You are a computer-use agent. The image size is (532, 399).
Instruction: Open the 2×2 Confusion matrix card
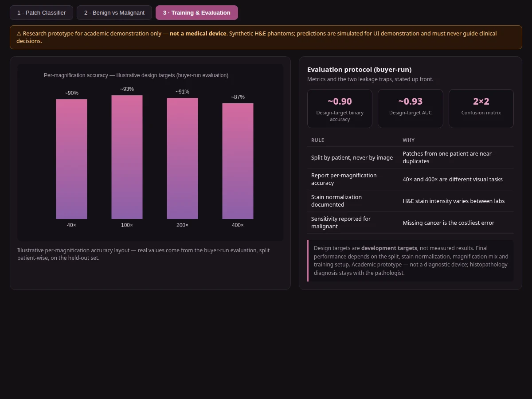[x=481, y=109]
